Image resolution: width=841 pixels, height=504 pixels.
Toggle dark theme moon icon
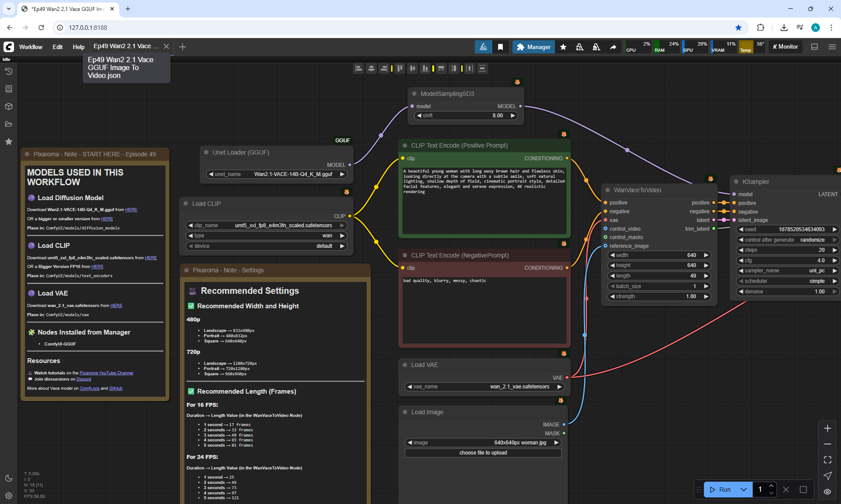(x=9, y=478)
